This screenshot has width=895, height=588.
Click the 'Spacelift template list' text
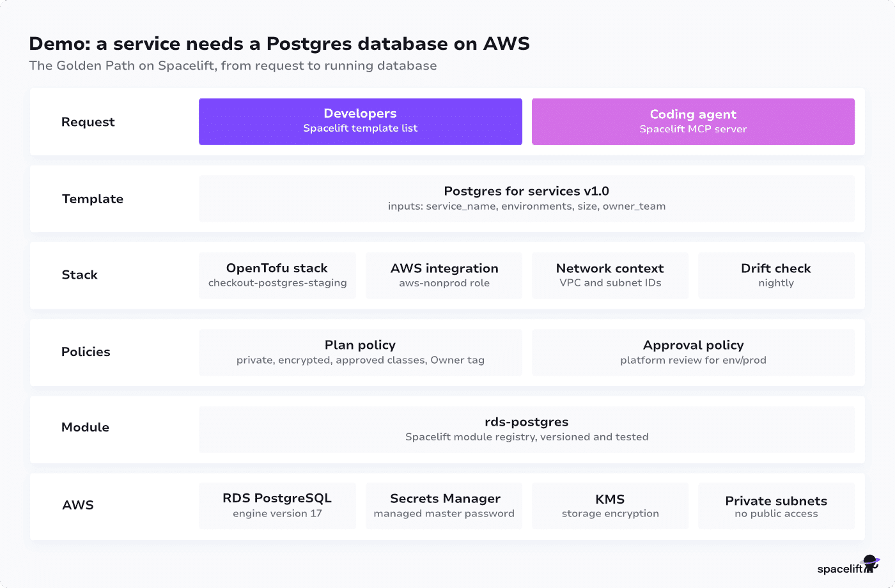pyautogui.click(x=361, y=128)
